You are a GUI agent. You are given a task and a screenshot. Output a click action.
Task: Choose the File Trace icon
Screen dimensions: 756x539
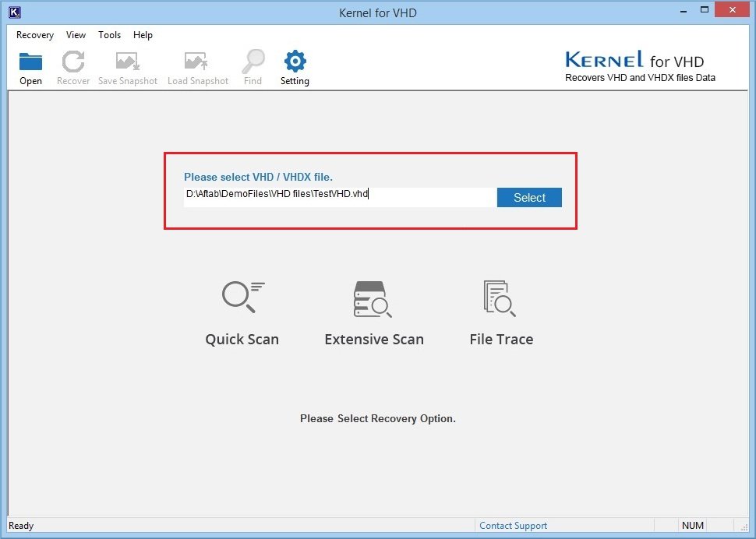tap(500, 298)
